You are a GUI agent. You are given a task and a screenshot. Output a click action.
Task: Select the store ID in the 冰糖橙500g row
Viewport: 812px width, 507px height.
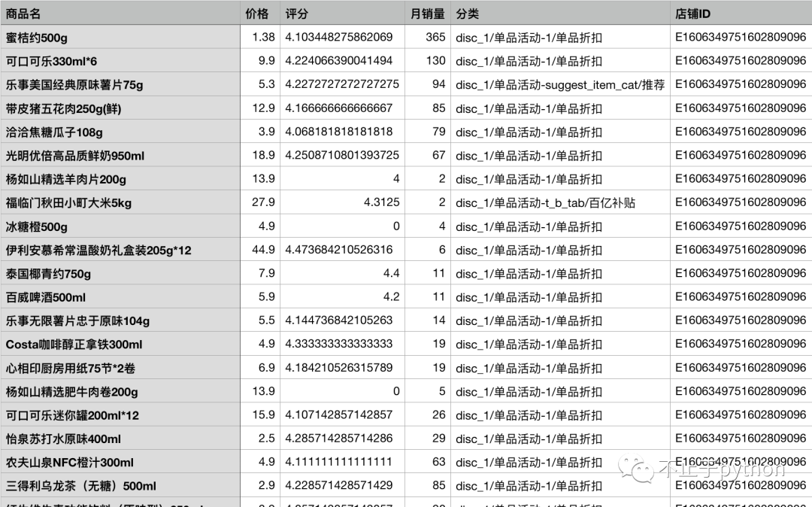point(741,226)
